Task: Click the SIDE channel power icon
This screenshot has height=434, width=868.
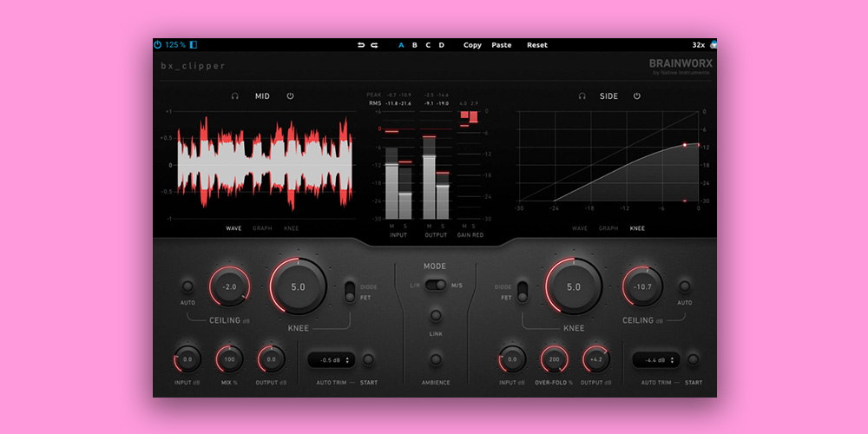Action: click(x=636, y=96)
